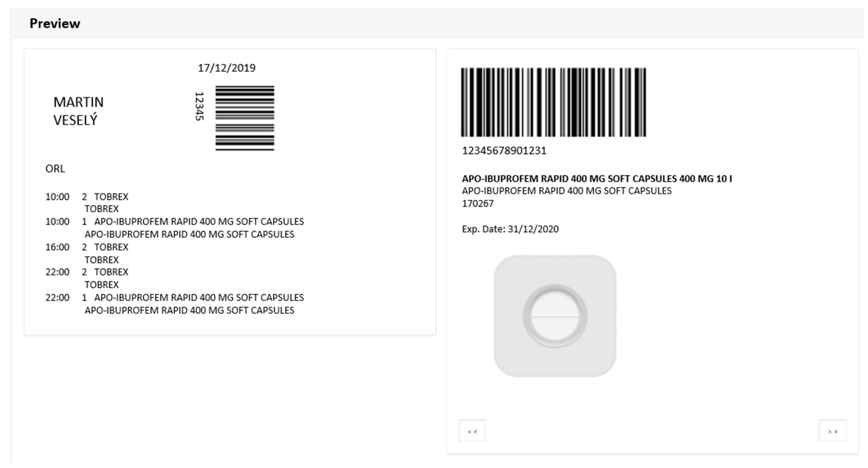
Task: Click the white tablet in blister
Action: [555, 316]
